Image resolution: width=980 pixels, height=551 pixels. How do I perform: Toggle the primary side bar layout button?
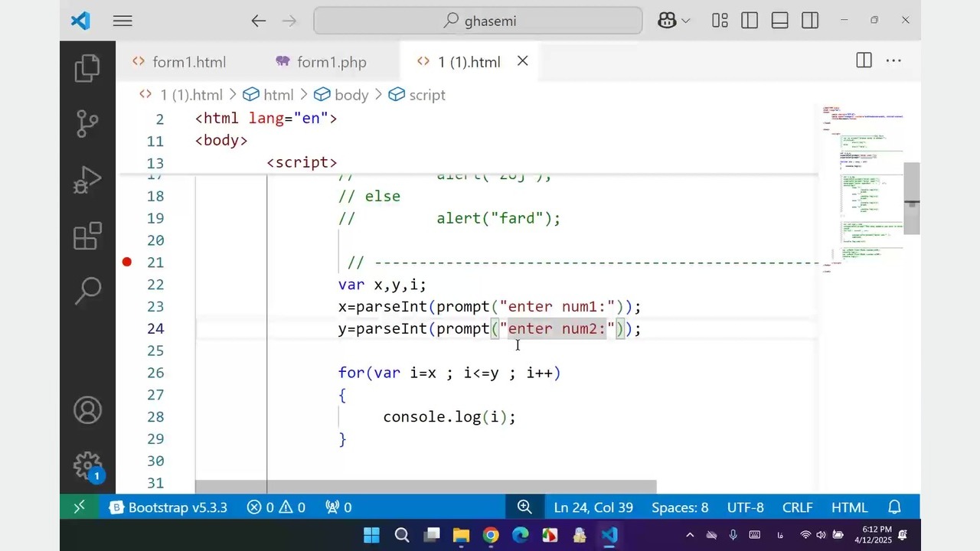(750, 21)
